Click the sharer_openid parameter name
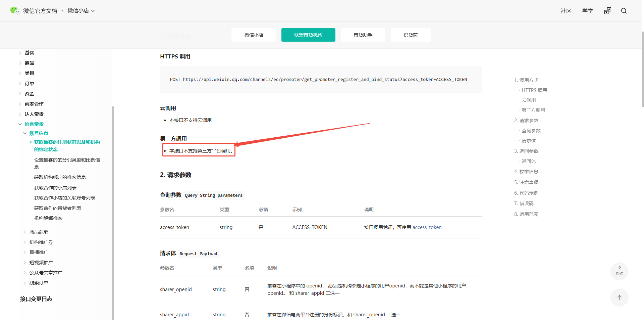Screen dimensions: 644x320 click(x=176, y=289)
